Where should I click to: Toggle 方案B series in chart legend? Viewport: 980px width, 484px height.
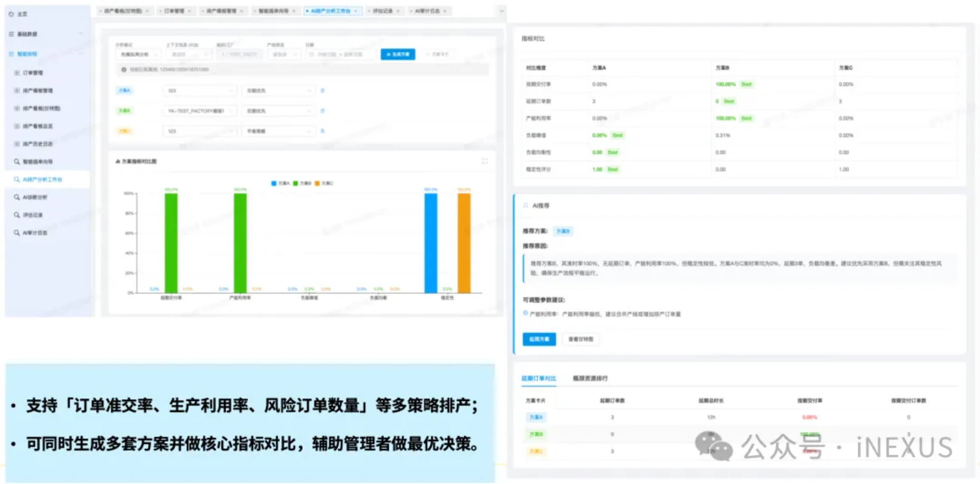coord(302,183)
